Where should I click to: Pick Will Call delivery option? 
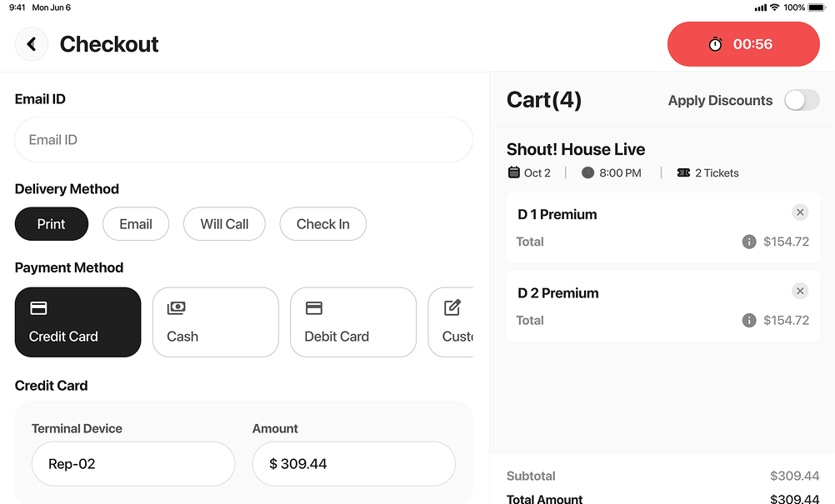224,224
